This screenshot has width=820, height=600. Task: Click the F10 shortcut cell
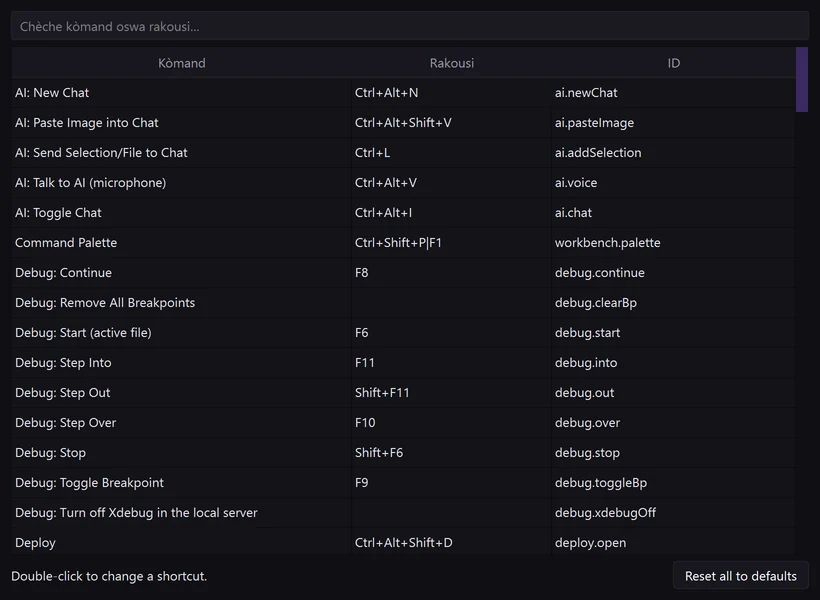[451, 423]
